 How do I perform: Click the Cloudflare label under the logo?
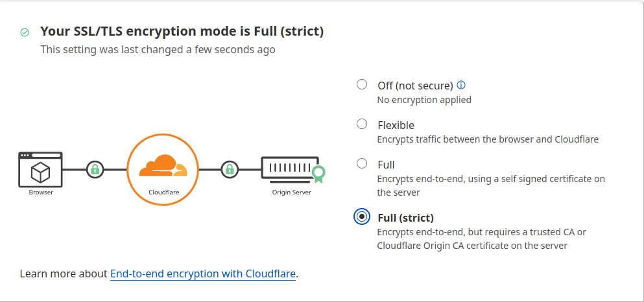click(163, 192)
